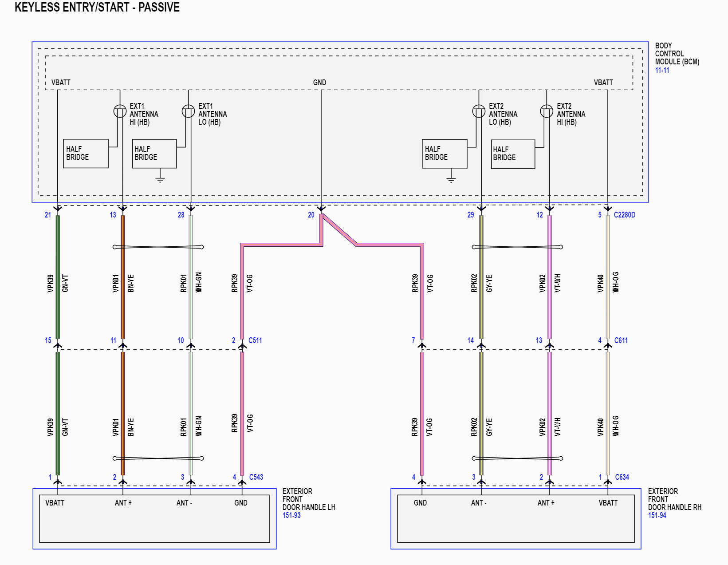Click C511 pin 10 terminal
728x565 pixels.
tap(191, 345)
